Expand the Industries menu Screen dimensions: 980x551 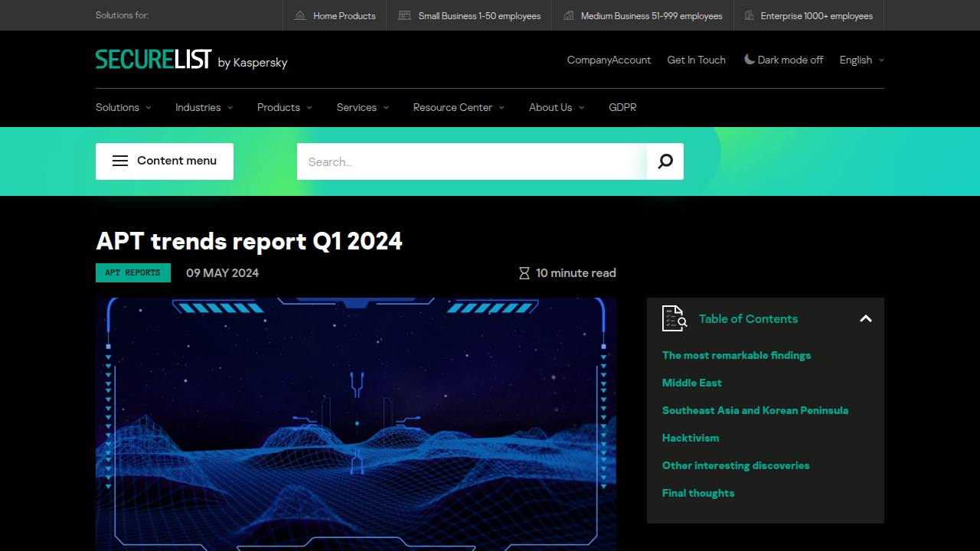(x=204, y=107)
